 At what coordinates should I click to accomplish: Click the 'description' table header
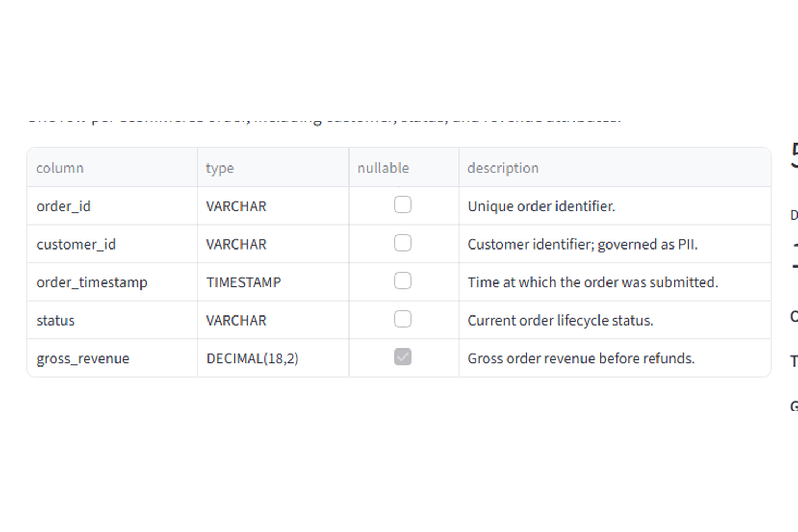(x=615, y=168)
